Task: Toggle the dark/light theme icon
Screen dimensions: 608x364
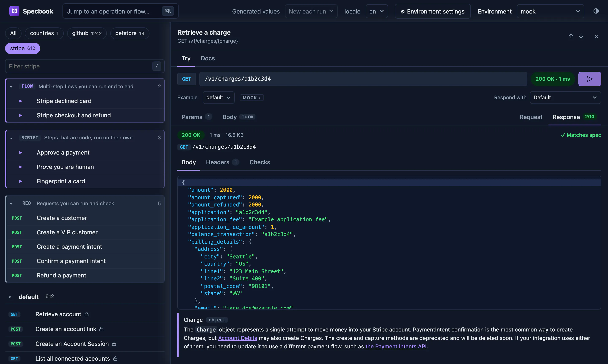Action: tap(596, 11)
